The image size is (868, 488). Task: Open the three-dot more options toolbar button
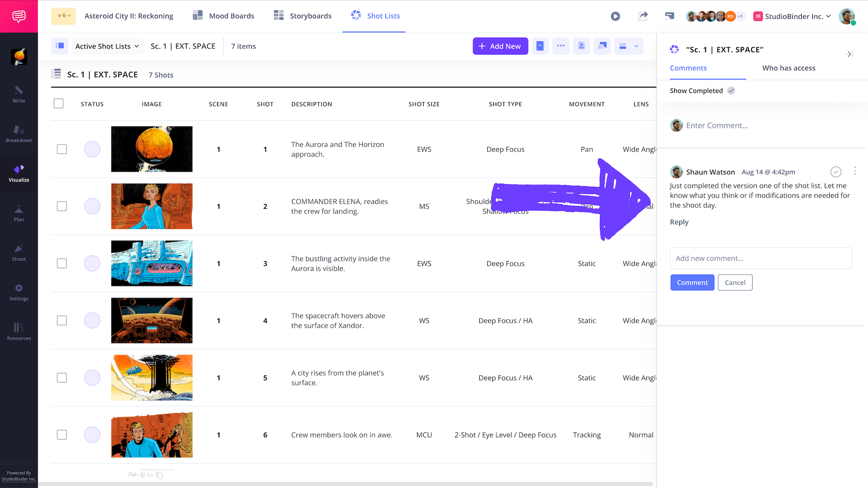pos(561,46)
